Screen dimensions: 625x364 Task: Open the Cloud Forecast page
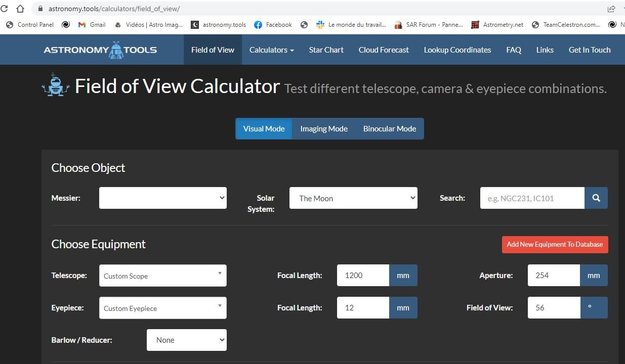[384, 50]
